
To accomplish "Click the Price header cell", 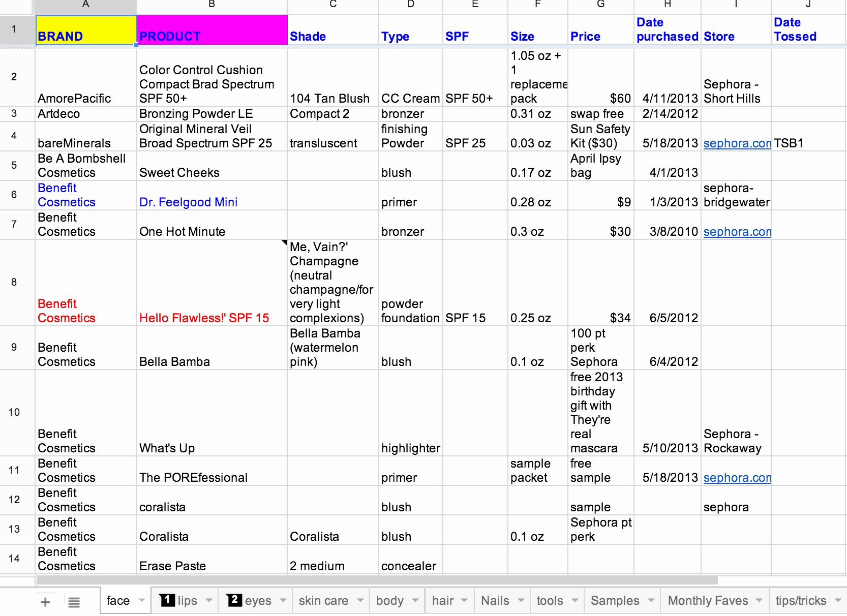I will pyautogui.click(x=601, y=30).
